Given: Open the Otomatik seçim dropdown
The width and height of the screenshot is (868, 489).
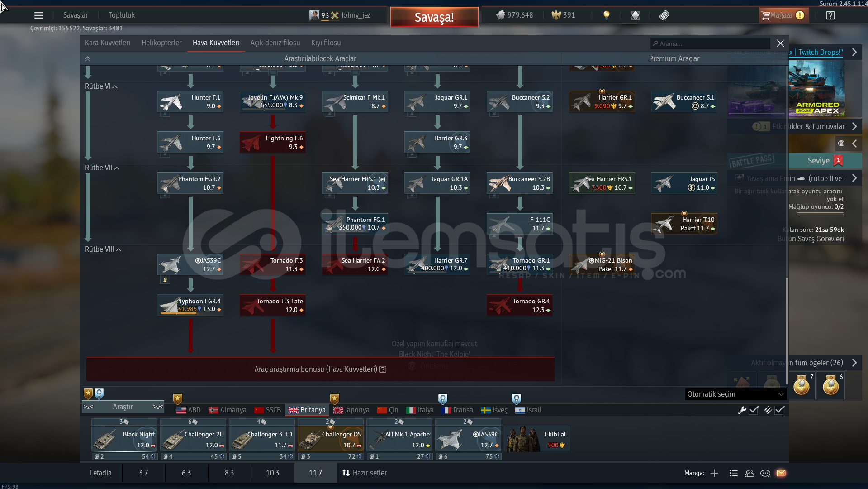Looking at the screenshot, I should tap(736, 394).
